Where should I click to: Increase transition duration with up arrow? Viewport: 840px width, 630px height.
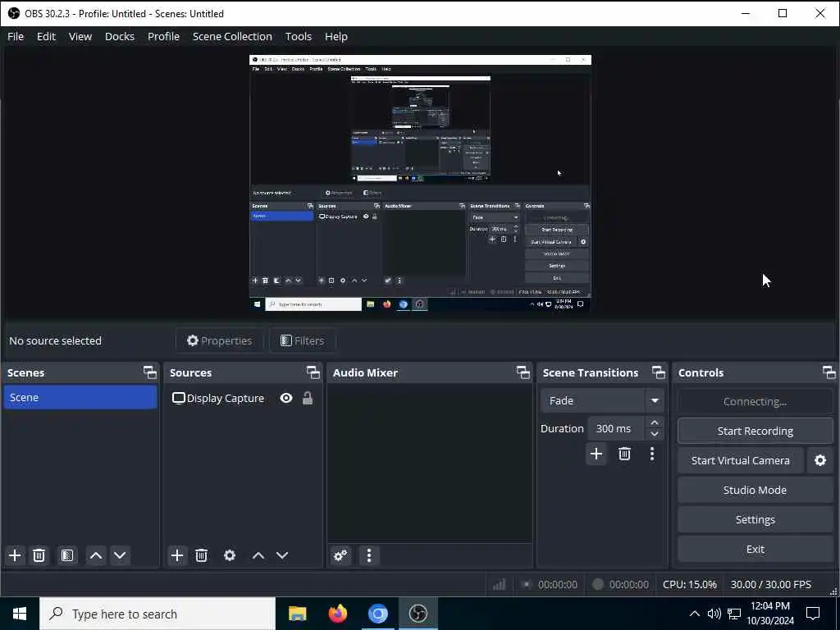tap(655, 422)
